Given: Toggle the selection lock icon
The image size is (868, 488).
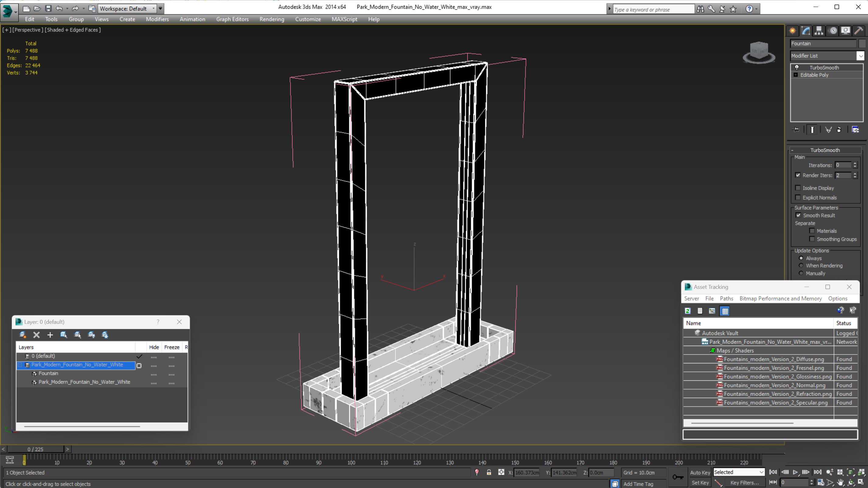Looking at the screenshot, I should click(x=489, y=472).
